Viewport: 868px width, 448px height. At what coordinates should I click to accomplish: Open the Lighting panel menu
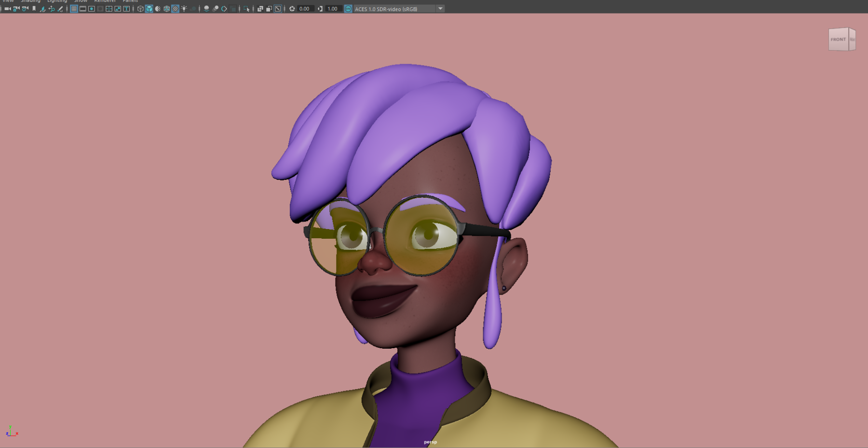point(57,1)
